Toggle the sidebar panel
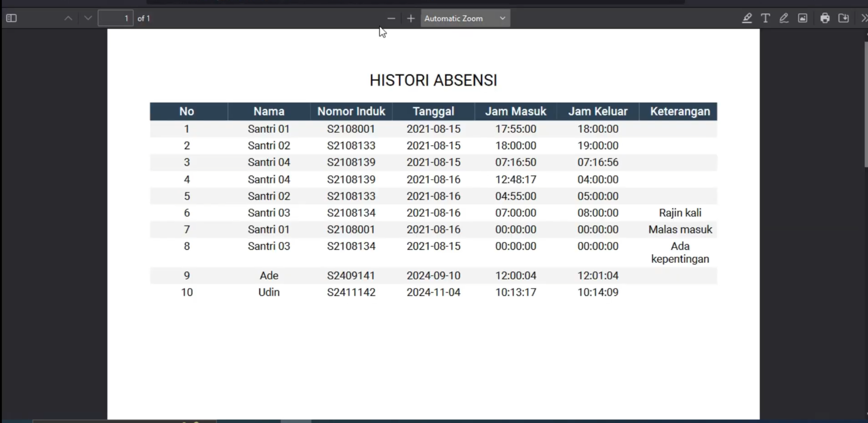Viewport: 868px width, 423px height. 11,18
